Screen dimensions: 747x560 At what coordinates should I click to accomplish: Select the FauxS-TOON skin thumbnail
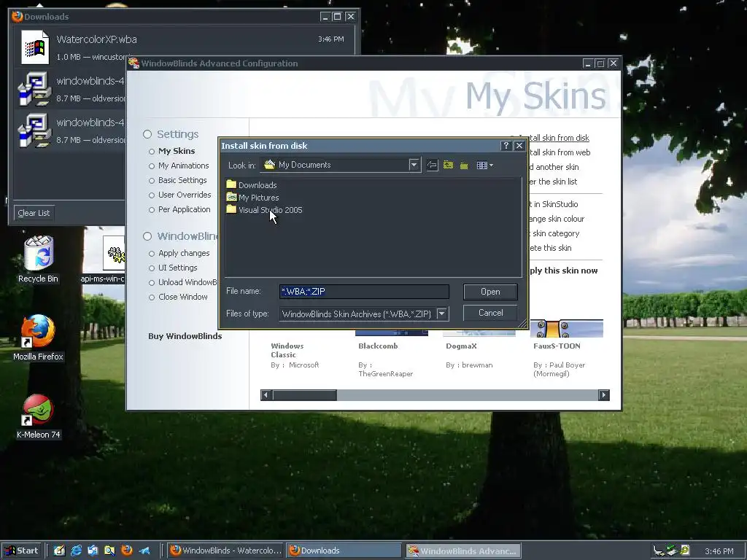(x=566, y=329)
